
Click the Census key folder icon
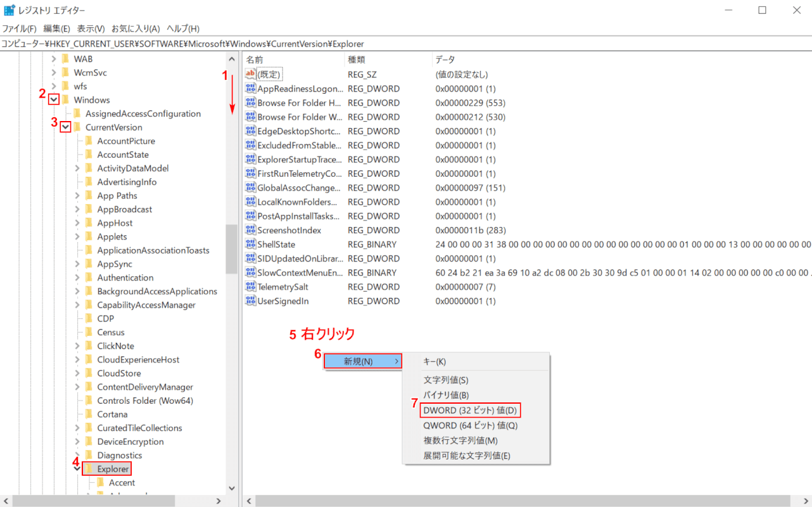(x=89, y=332)
